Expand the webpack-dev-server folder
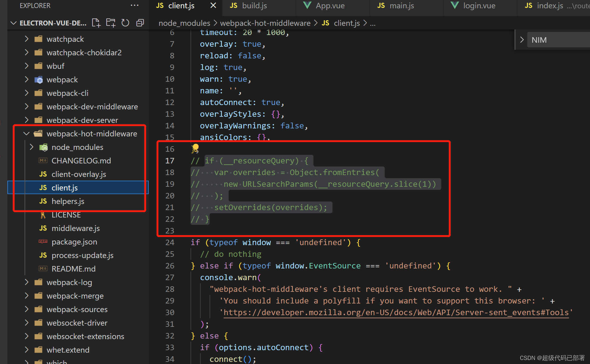Image resolution: width=590 pixels, height=364 pixels. click(26, 120)
